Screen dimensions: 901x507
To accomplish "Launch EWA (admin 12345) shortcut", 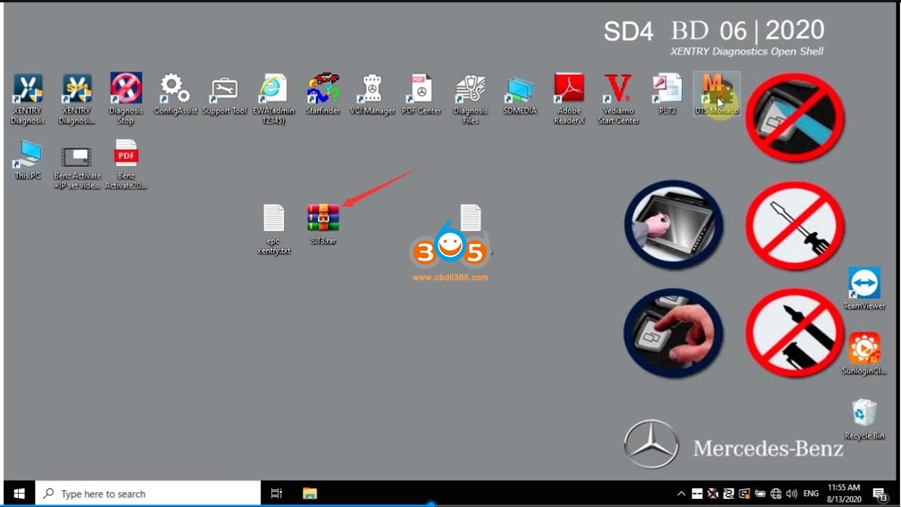I will pos(274,99).
